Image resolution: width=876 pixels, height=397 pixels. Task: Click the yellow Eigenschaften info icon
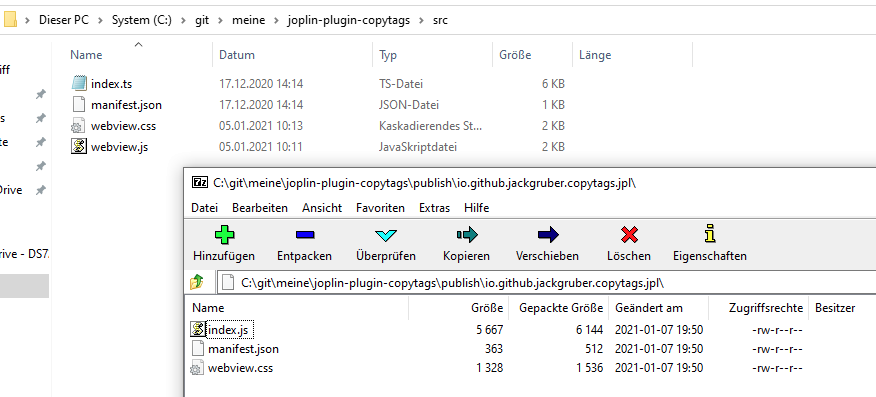pos(710,234)
